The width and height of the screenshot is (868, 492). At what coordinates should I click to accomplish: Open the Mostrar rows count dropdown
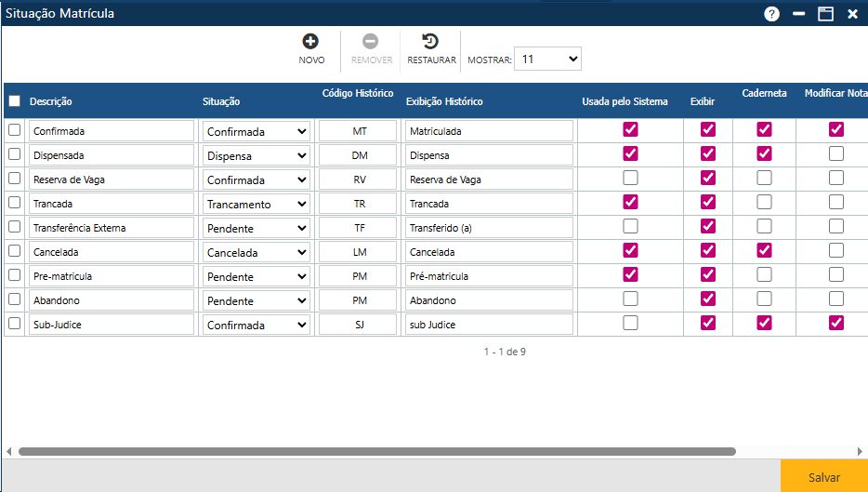point(548,59)
